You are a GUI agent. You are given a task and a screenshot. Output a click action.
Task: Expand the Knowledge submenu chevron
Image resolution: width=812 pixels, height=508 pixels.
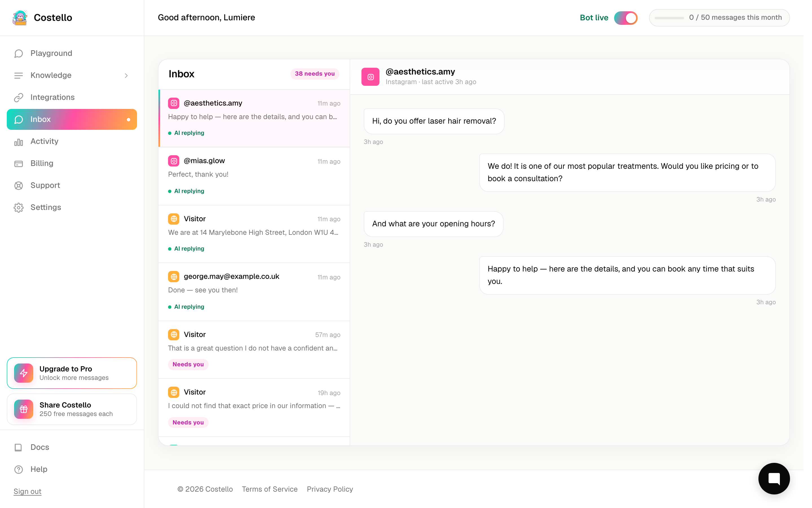126,76
